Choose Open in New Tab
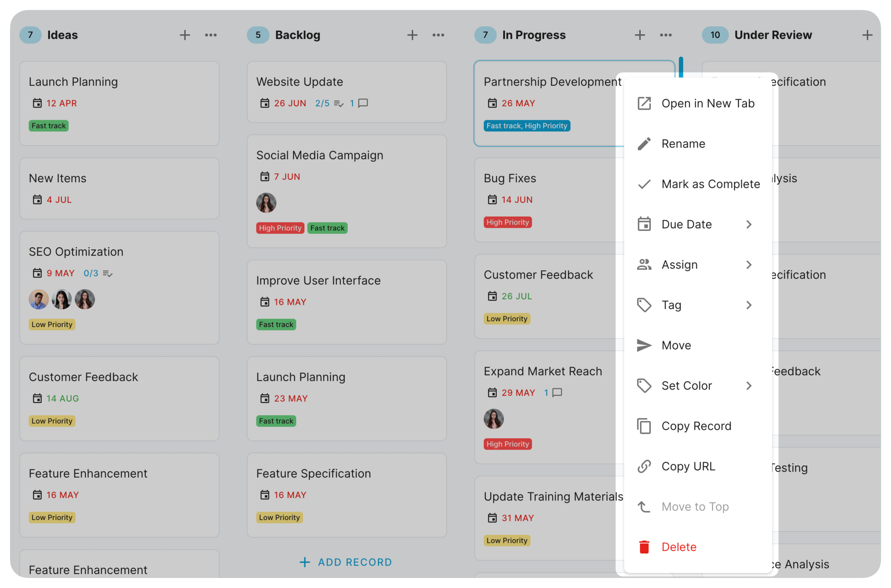This screenshot has height=588, width=891. click(698, 103)
